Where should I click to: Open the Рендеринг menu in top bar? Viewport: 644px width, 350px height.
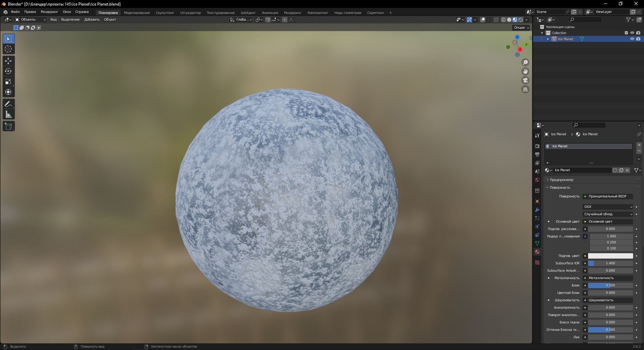(49, 12)
